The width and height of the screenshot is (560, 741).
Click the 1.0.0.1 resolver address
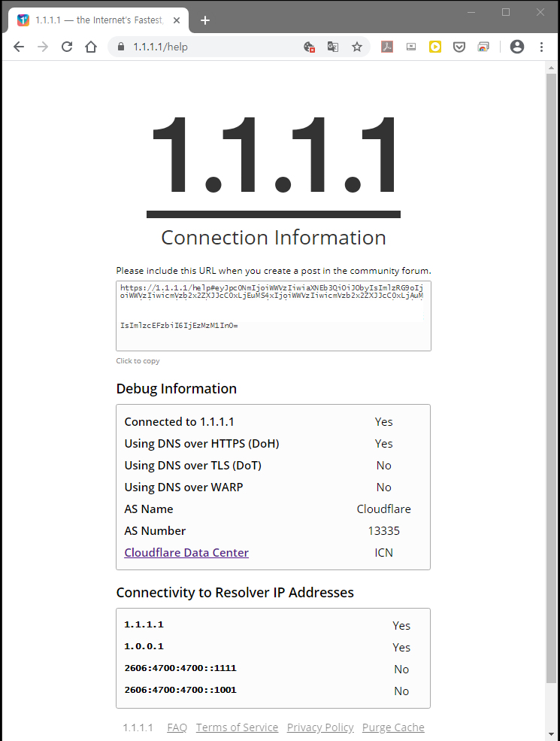click(x=144, y=646)
